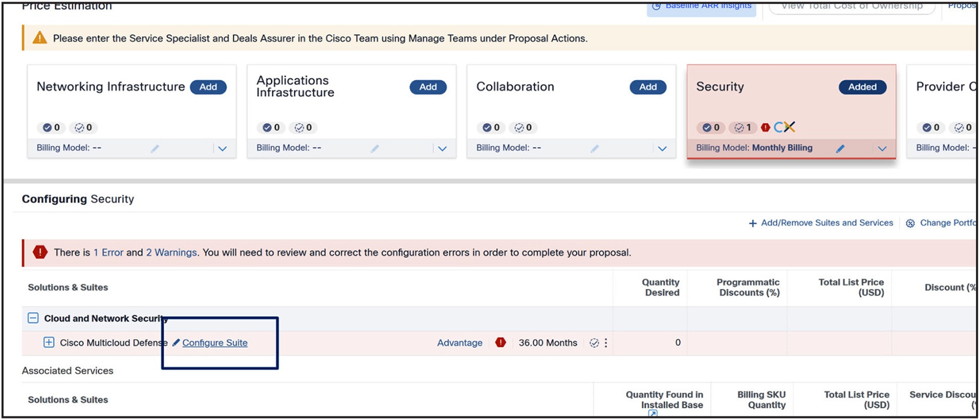Click Cisco Multicloud Defense suite name
The image size is (980, 420).
pos(114,343)
